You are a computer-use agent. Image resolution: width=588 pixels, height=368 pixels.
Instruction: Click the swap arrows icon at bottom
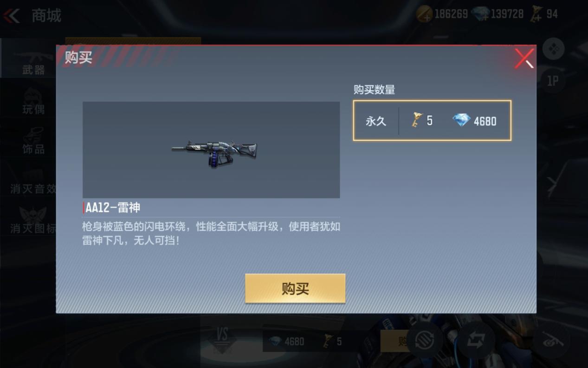[476, 341]
